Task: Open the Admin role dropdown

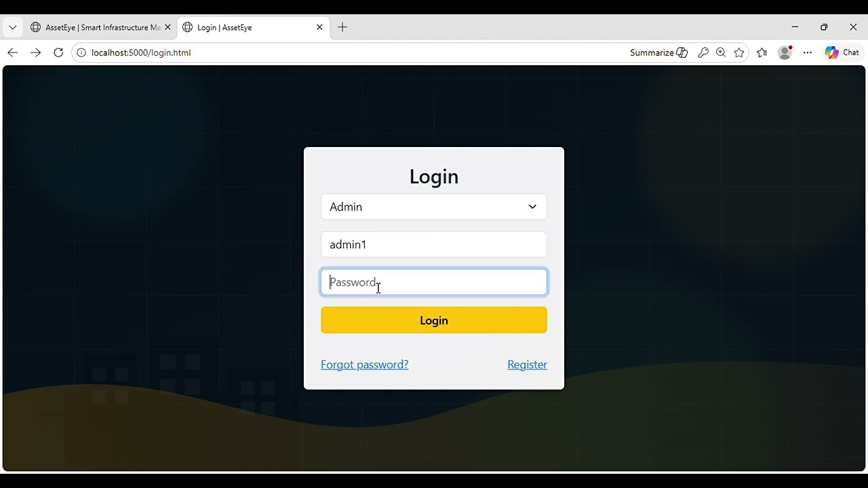Action: (434, 207)
